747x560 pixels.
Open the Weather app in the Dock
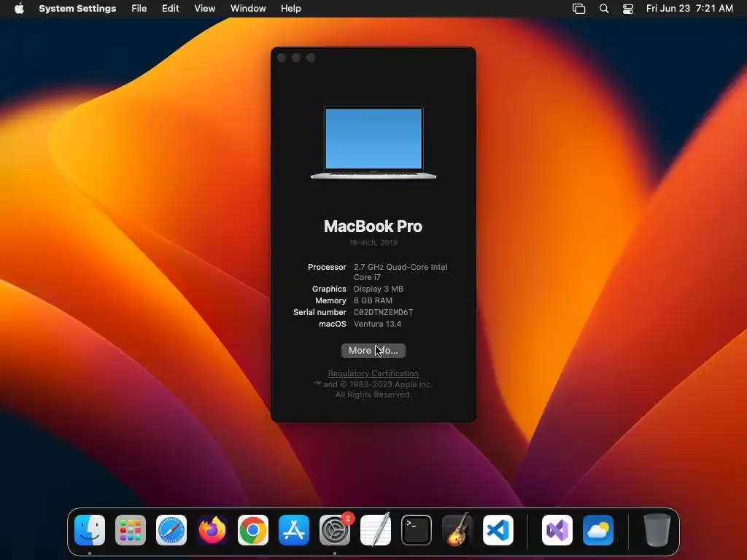click(x=598, y=530)
